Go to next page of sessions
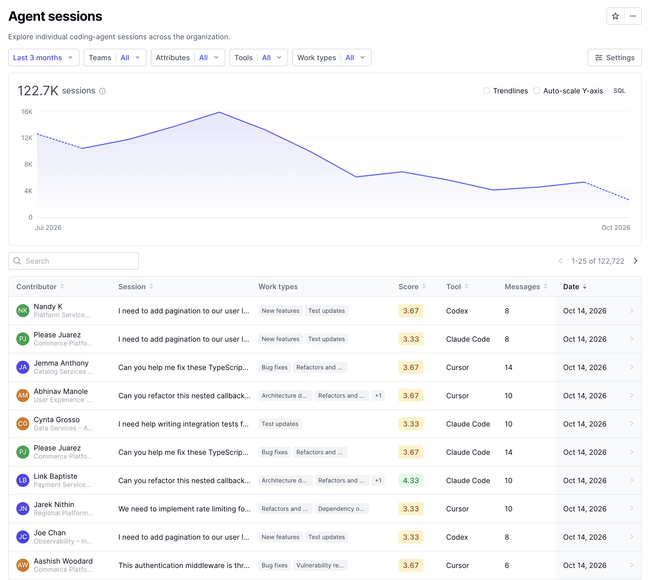Image resolution: width=650 pixels, height=580 pixels. click(x=635, y=261)
